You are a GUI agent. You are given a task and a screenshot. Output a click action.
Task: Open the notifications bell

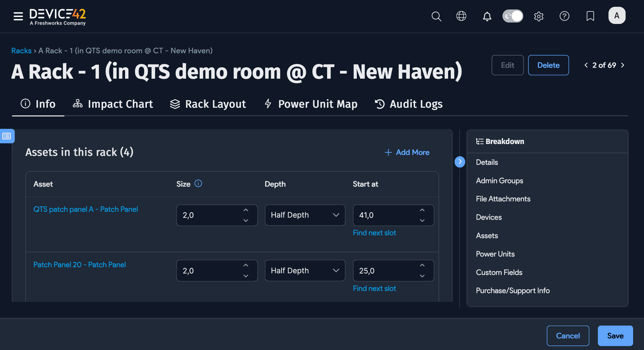(487, 16)
